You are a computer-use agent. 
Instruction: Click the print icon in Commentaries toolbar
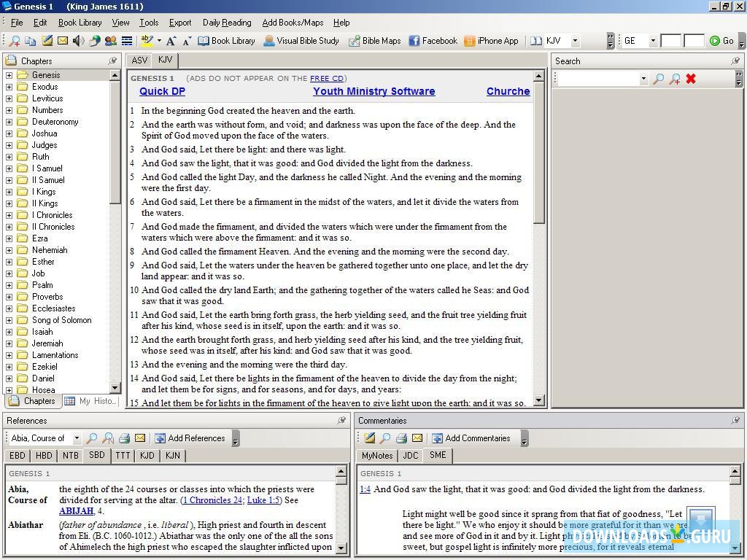coord(401,438)
